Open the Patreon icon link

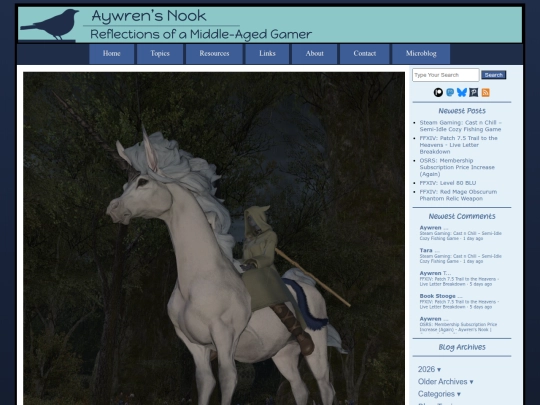[x=438, y=92]
